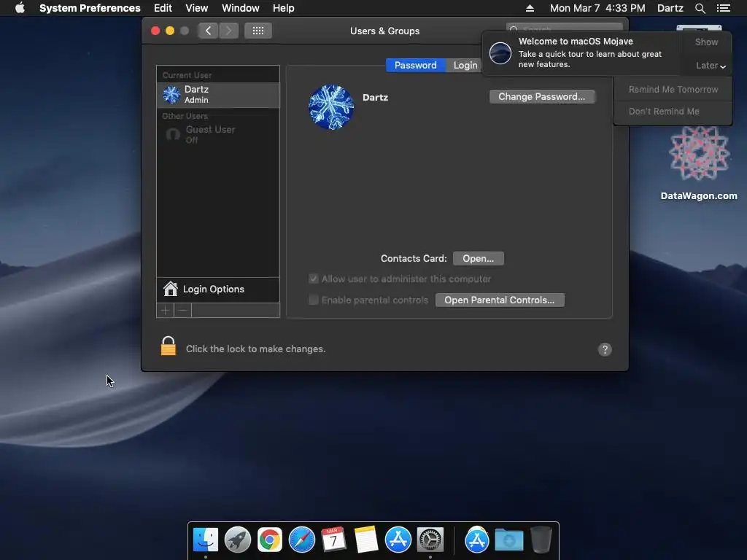
Task: Open Login Options house icon row
Action: pos(218,289)
